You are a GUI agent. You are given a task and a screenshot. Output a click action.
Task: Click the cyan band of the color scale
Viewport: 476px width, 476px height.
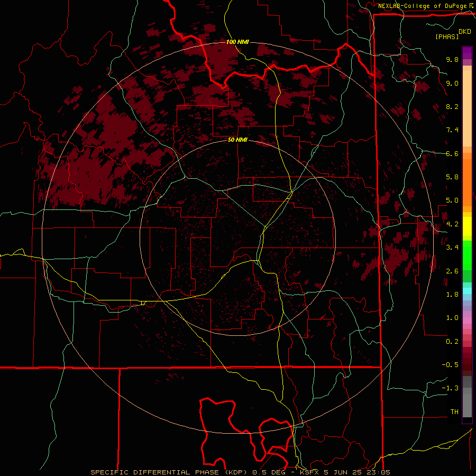point(467,291)
